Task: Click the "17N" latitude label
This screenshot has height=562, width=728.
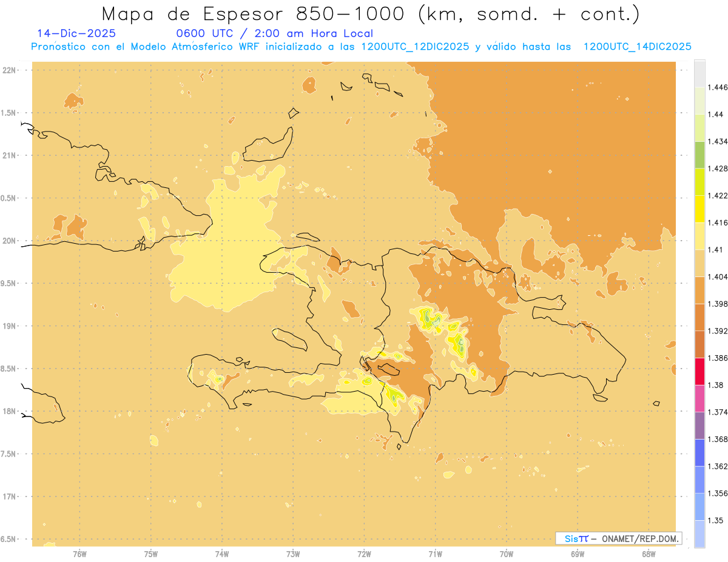Action: click(x=8, y=497)
